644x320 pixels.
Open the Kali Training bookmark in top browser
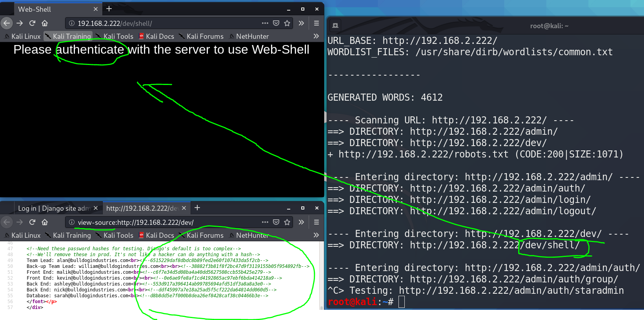(x=68, y=36)
